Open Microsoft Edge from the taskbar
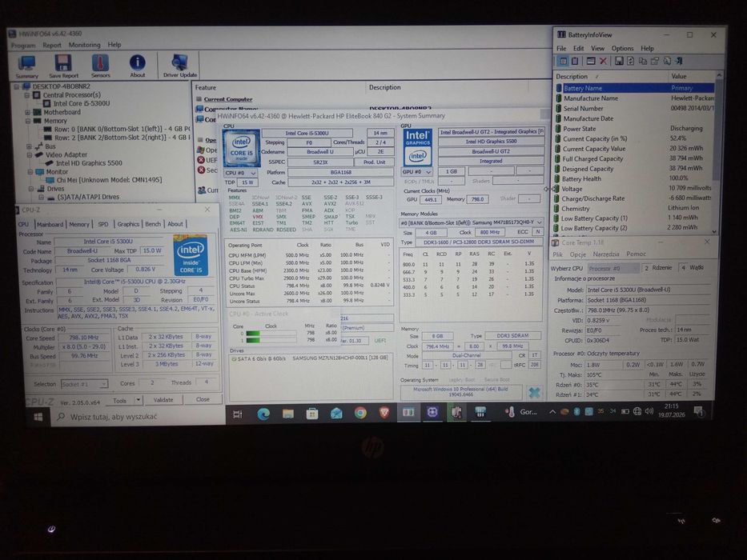 point(263,414)
